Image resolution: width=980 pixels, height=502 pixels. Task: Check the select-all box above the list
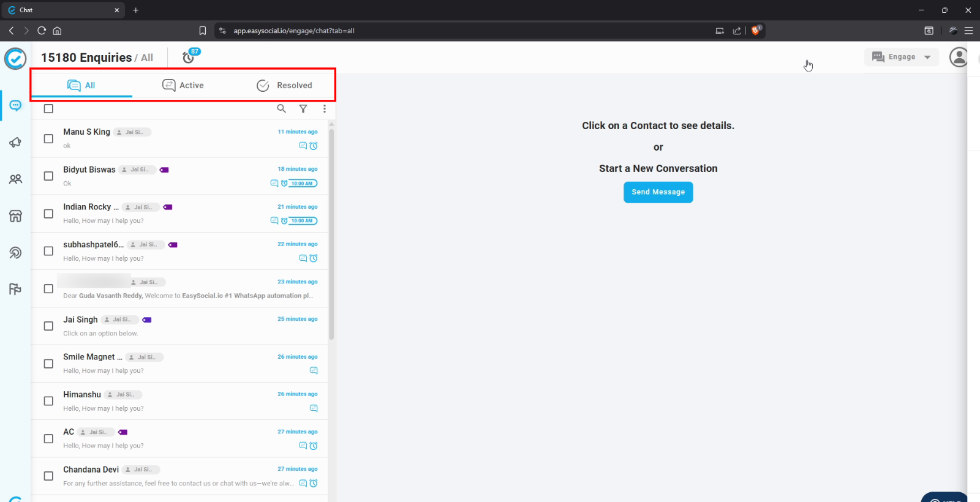click(x=48, y=108)
